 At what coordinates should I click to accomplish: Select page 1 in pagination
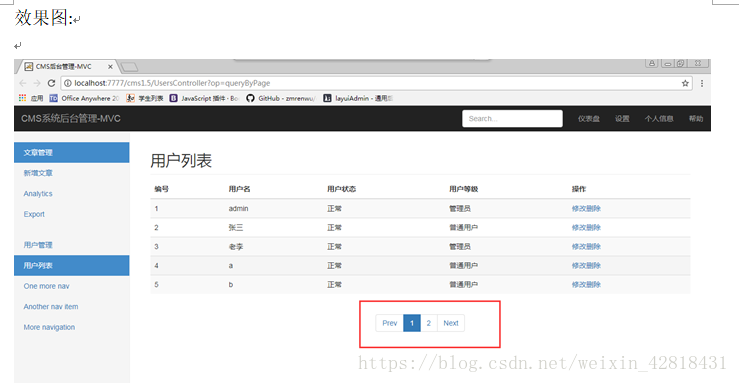(x=412, y=323)
